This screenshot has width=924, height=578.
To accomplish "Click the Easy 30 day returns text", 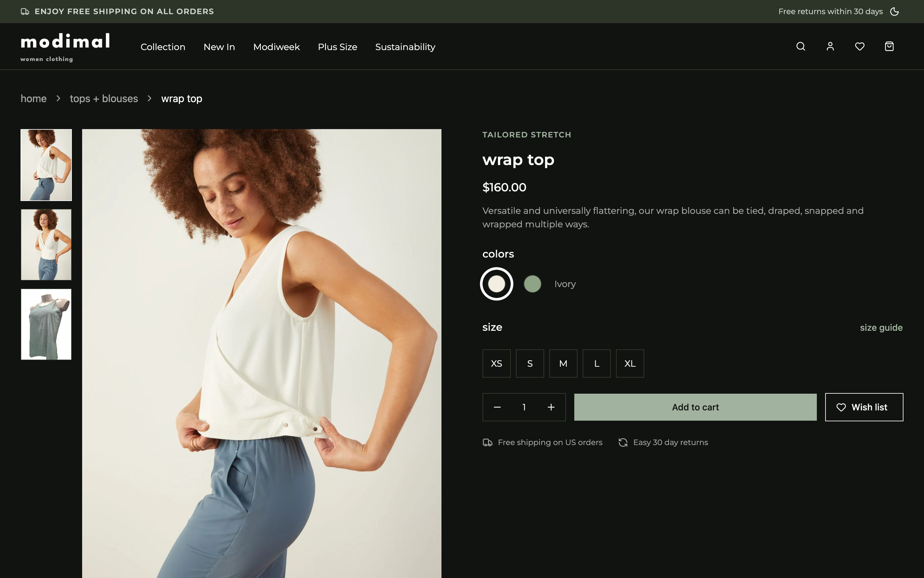I will pos(671,442).
